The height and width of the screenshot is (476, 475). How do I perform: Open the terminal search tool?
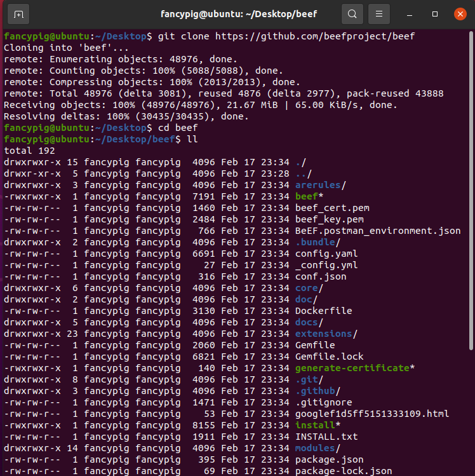coord(352,13)
